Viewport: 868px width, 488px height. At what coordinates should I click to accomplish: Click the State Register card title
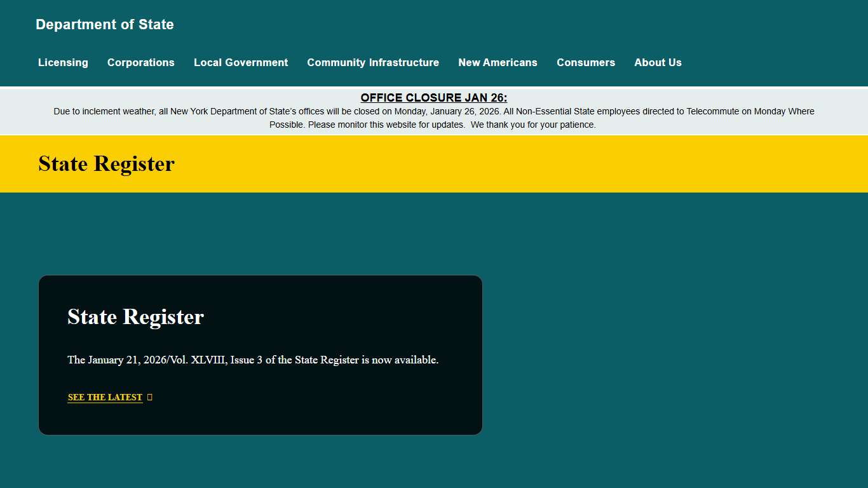click(x=135, y=316)
